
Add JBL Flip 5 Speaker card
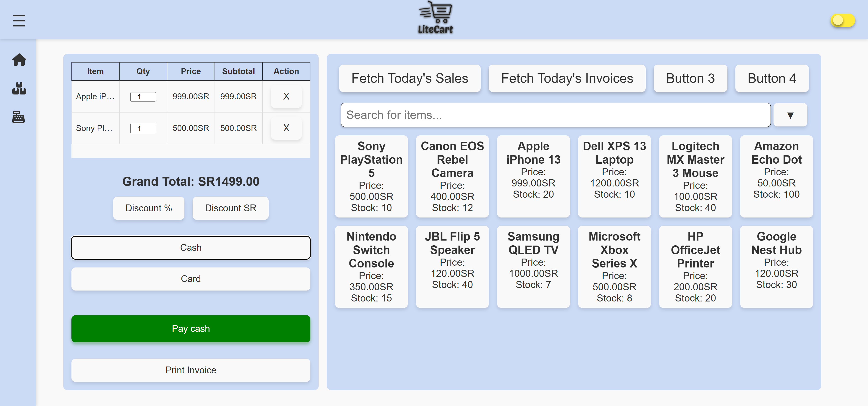point(452,267)
